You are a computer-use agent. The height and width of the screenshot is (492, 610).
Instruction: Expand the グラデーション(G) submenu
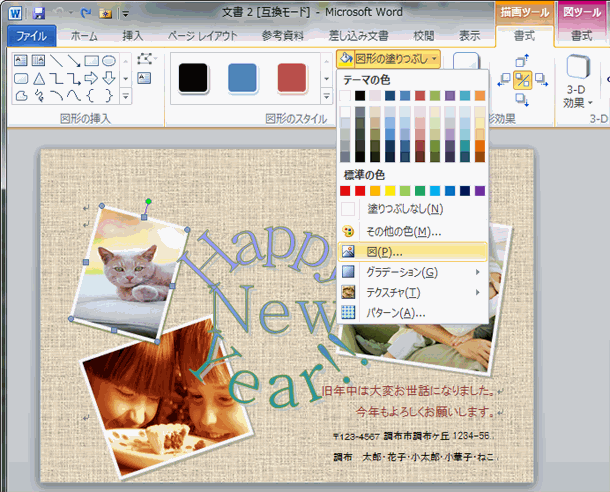click(x=412, y=272)
